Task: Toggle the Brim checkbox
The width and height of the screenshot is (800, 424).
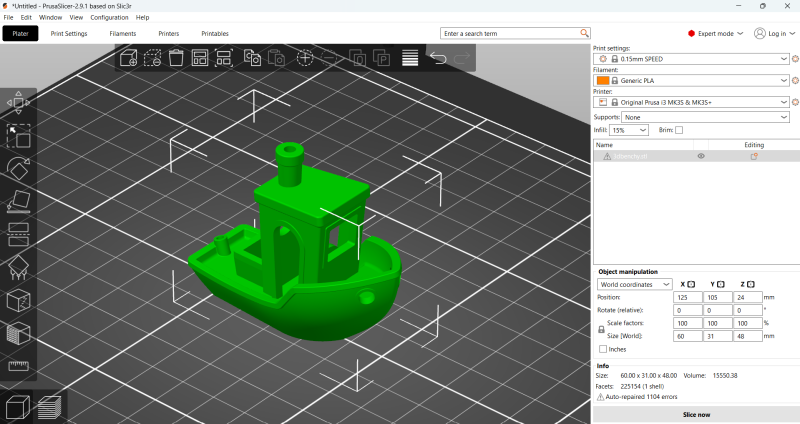Action: (679, 130)
